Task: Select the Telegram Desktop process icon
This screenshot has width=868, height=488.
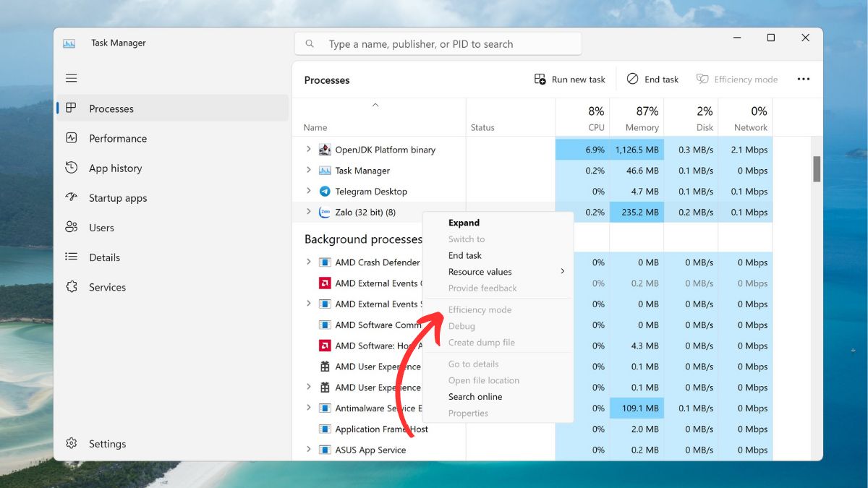Action: 325,192
